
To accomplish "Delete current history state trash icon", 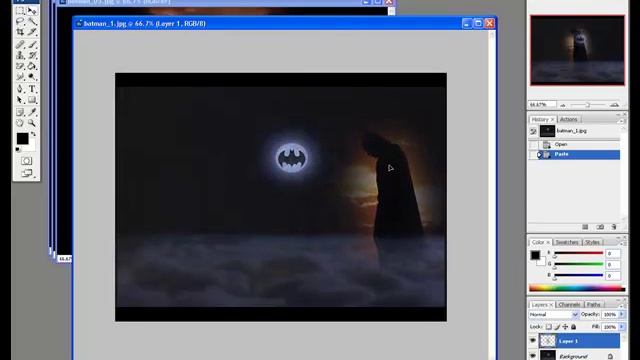I will click(614, 227).
